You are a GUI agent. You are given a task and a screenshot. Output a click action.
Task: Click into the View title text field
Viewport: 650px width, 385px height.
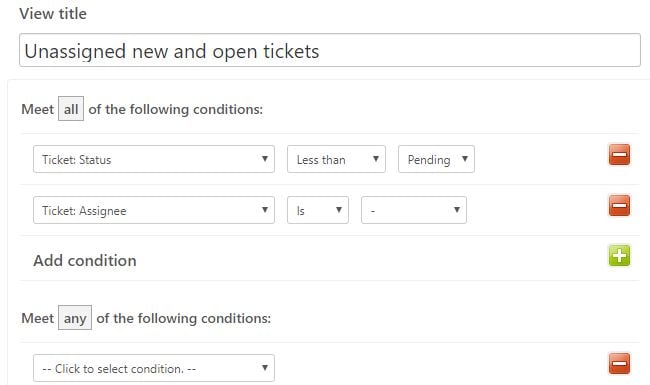point(330,50)
